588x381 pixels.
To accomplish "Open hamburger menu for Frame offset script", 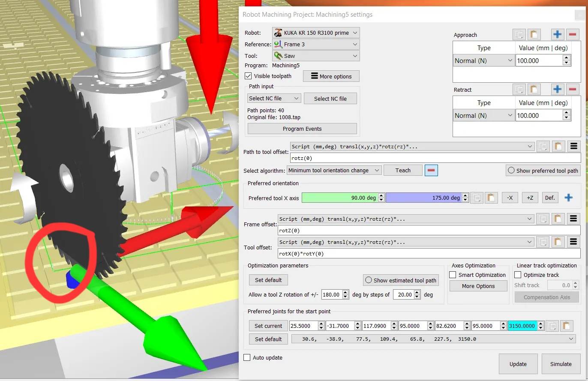I will point(573,219).
